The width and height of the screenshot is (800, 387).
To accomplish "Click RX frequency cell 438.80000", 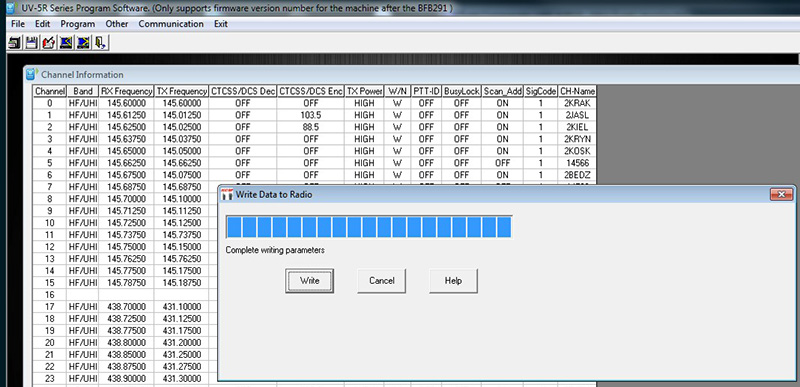I will tap(126, 343).
